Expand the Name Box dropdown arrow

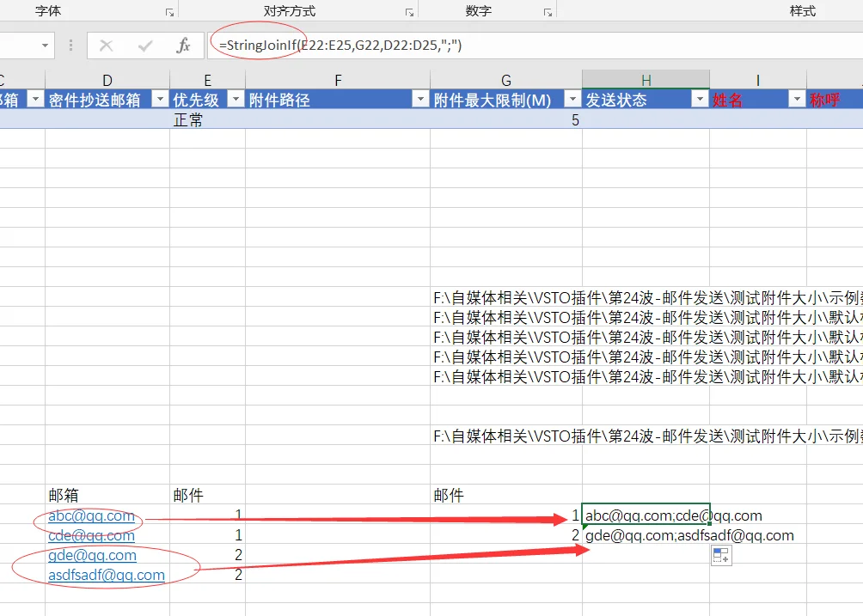coord(46,45)
